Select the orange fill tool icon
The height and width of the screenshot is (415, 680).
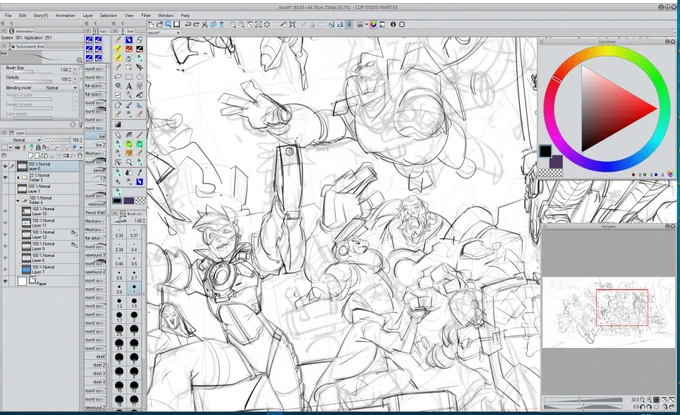[x=129, y=153]
